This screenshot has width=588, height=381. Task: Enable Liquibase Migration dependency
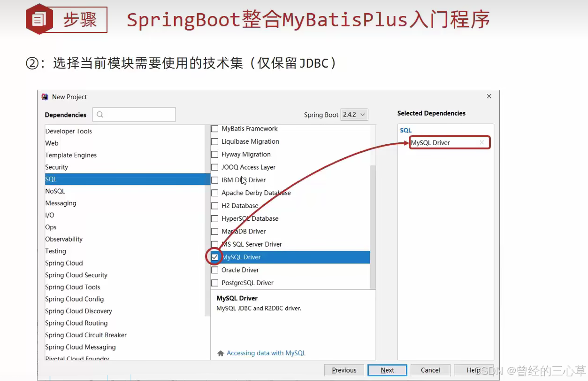[215, 141]
